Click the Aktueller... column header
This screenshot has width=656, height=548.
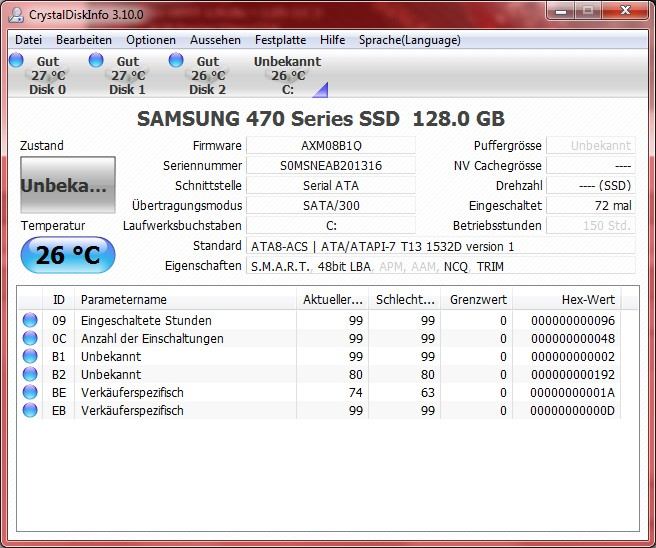[x=333, y=300]
